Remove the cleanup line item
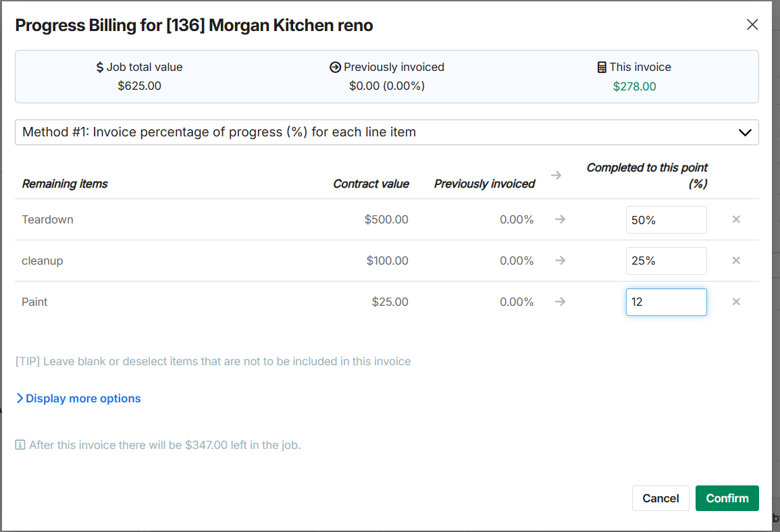 click(736, 261)
